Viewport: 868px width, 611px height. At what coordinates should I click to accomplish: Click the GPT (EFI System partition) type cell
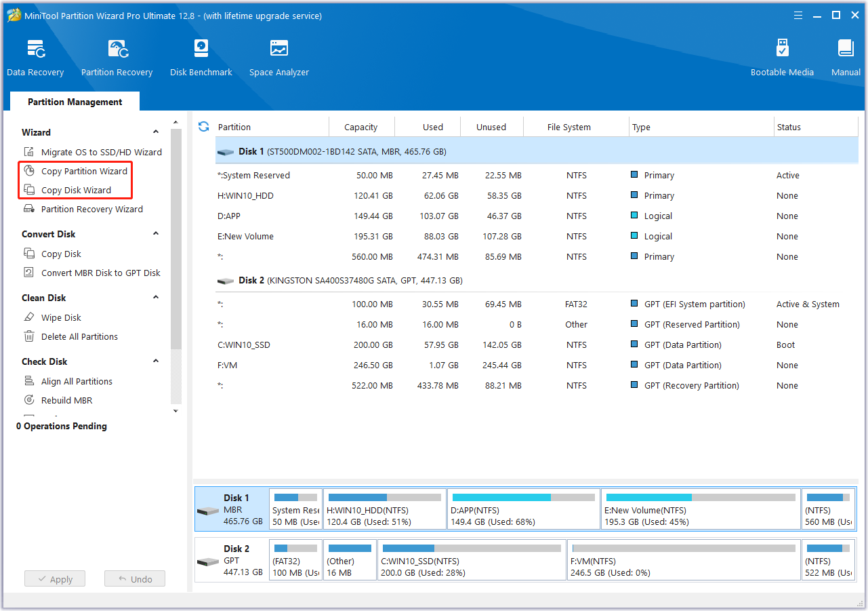695,304
